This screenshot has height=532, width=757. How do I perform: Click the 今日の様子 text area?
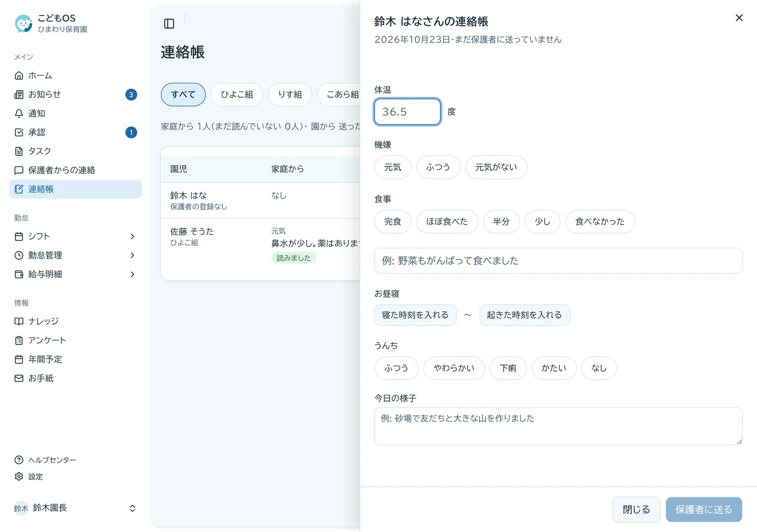coord(558,426)
